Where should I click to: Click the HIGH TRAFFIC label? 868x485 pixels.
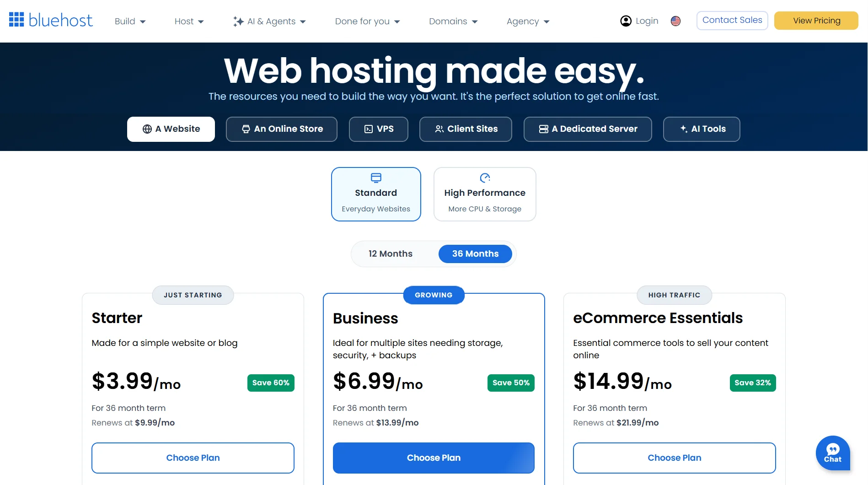[x=675, y=295]
